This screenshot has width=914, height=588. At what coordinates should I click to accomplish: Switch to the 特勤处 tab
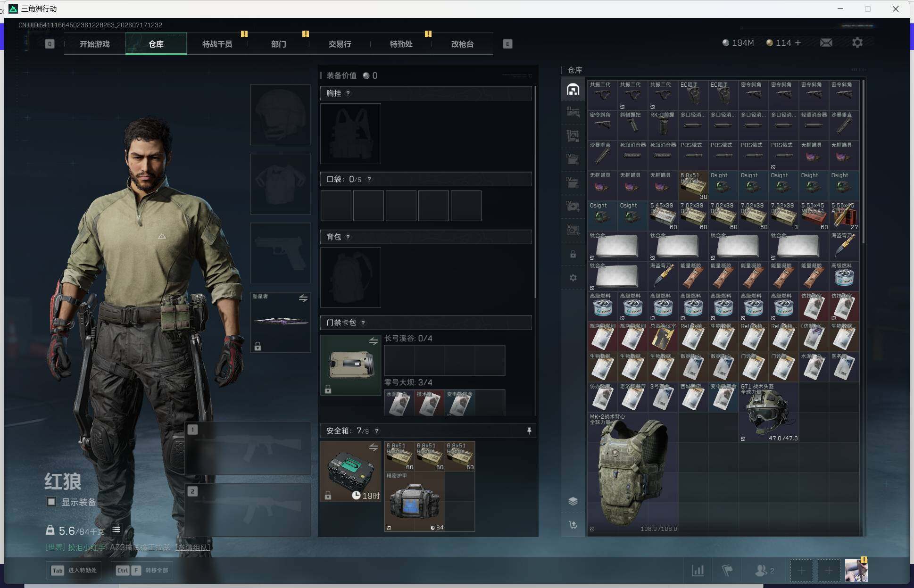tap(401, 44)
